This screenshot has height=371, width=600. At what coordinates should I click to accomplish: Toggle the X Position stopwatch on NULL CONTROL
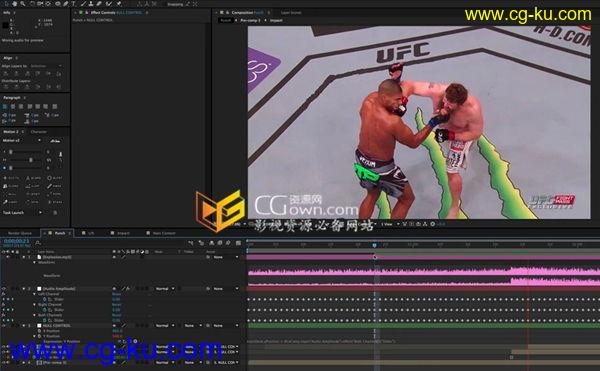(39, 331)
